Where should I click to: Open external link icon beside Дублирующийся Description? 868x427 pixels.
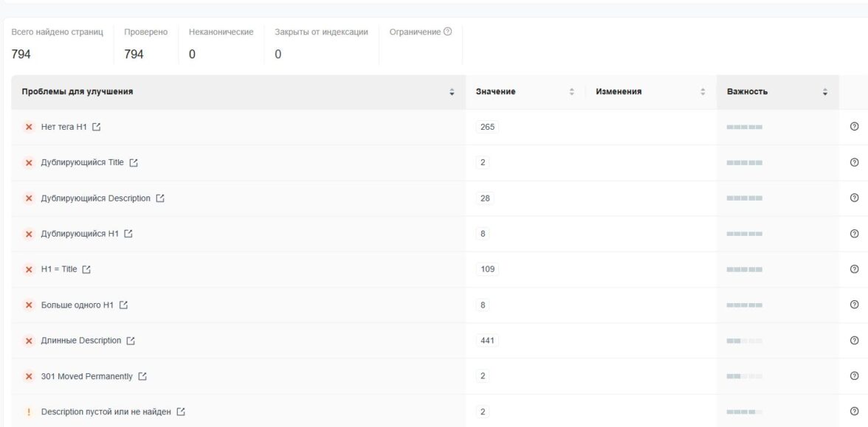coord(160,198)
